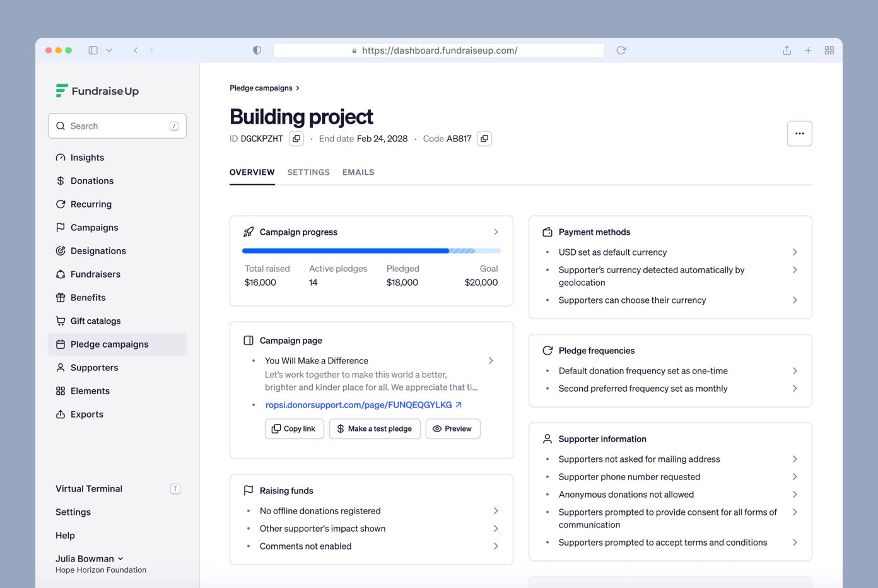Go to Recurring in the sidebar
Viewport: 878px width, 588px height.
click(117, 204)
